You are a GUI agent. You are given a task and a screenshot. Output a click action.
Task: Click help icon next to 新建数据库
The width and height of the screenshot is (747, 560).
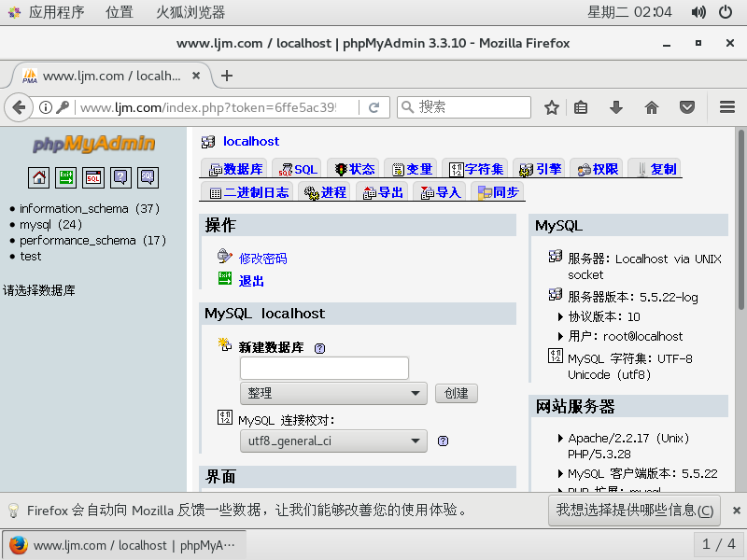(x=319, y=348)
